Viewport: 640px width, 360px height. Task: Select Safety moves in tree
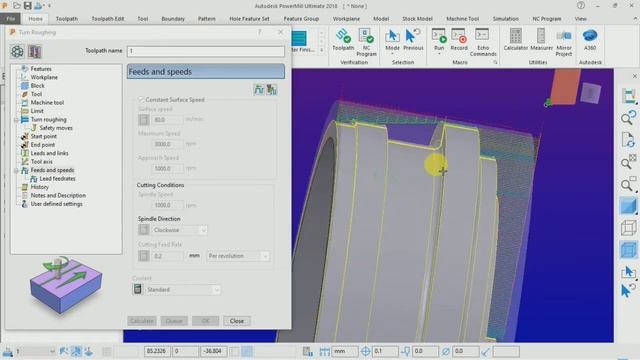tap(56, 128)
